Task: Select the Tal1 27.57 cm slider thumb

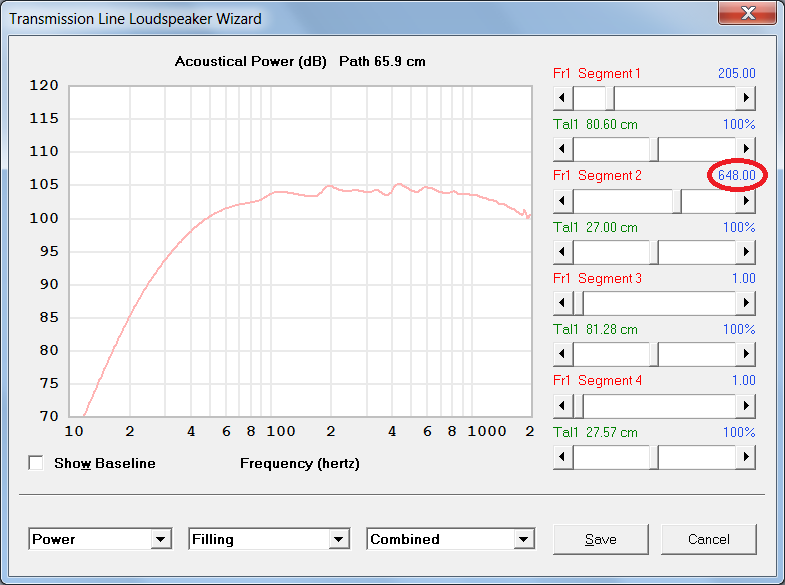Action: [654, 457]
